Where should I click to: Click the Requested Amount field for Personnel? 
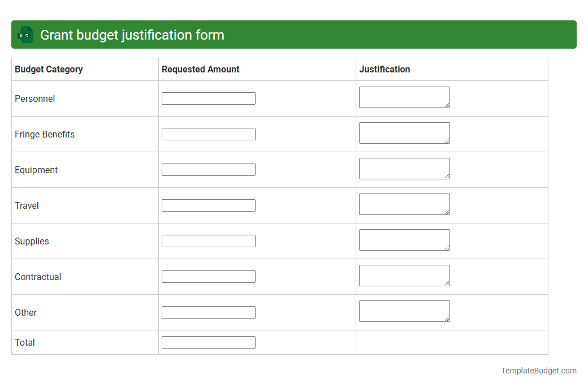coord(208,98)
